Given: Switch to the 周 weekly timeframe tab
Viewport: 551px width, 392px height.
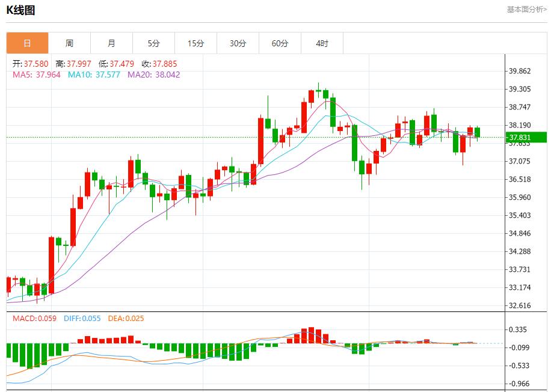Looking at the screenshot, I should click(x=70, y=43).
